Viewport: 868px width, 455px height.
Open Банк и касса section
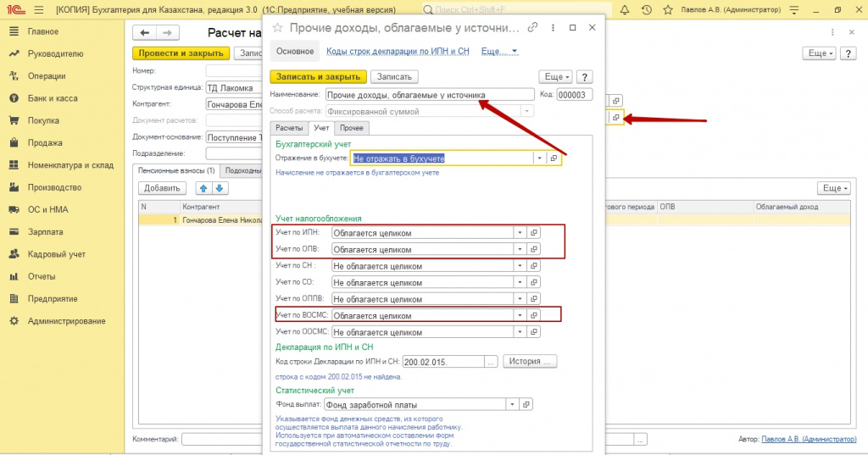coord(53,98)
